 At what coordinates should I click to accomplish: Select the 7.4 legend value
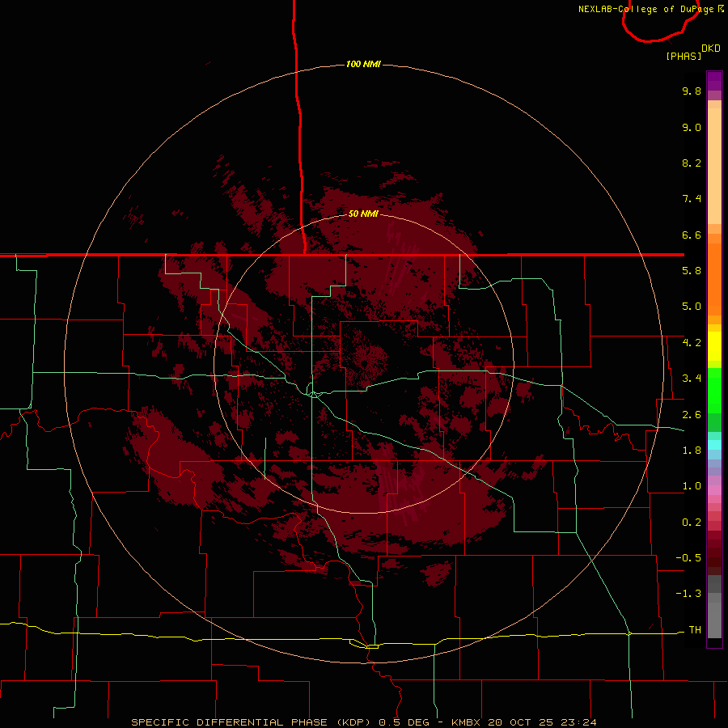(x=692, y=199)
